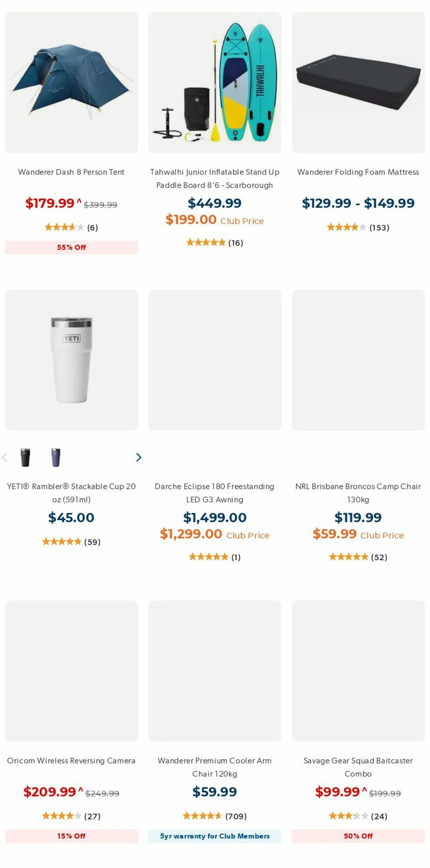Screen dimensions: 430x868
Task: Open Tahwalhi paddle board product image
Action: pos(215,82)
